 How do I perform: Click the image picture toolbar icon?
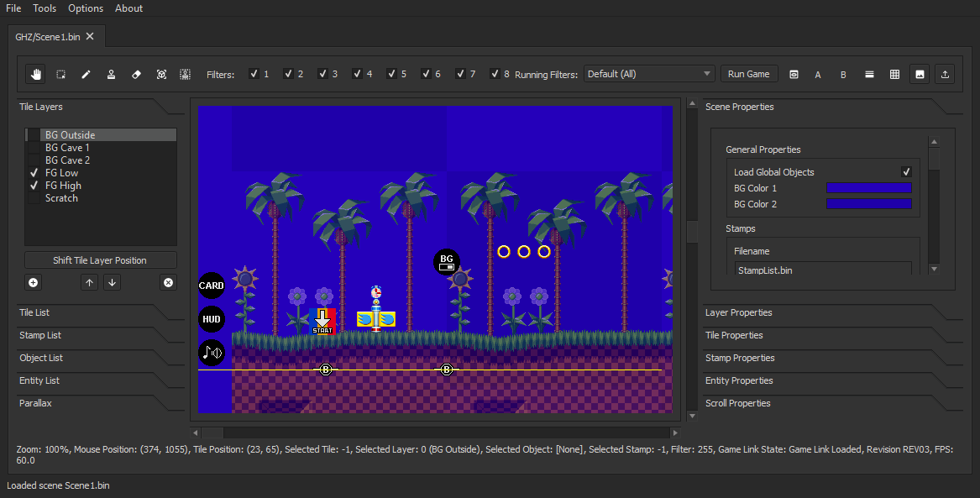[x=920, y=75]
